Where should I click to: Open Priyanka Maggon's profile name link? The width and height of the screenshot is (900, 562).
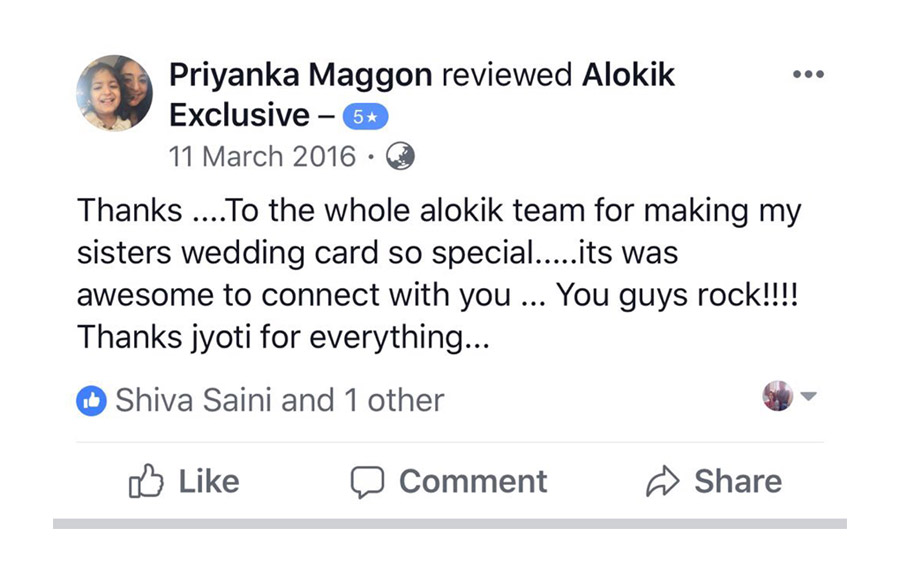point(301,75)
